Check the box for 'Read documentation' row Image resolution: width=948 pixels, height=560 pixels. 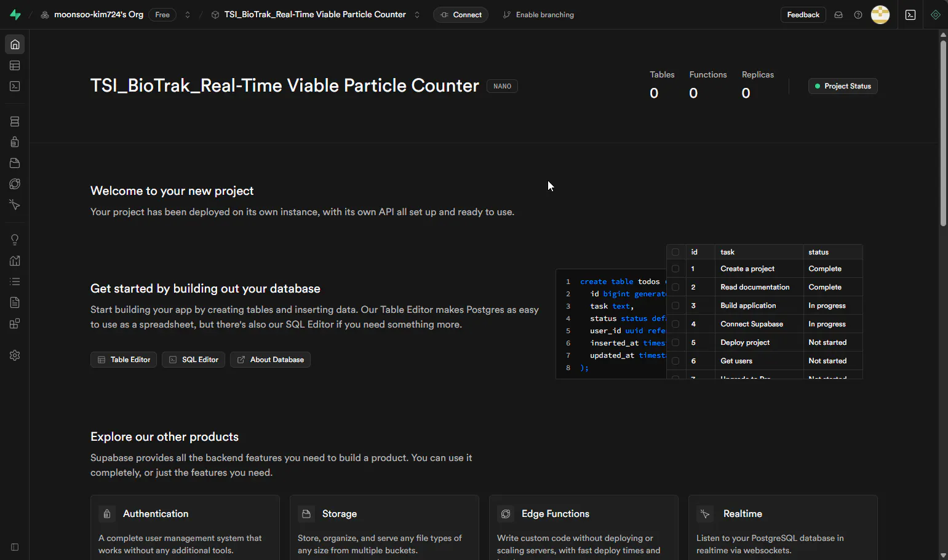click(x=675, y=287)
